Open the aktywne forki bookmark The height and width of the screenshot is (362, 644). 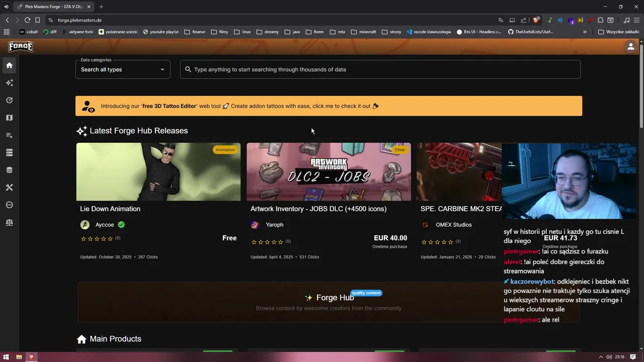point(78,32)
